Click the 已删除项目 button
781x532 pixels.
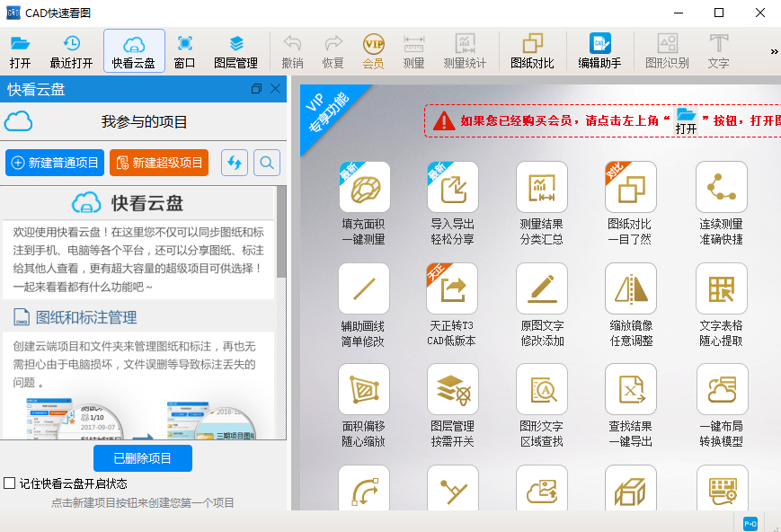tap(143, 457)
